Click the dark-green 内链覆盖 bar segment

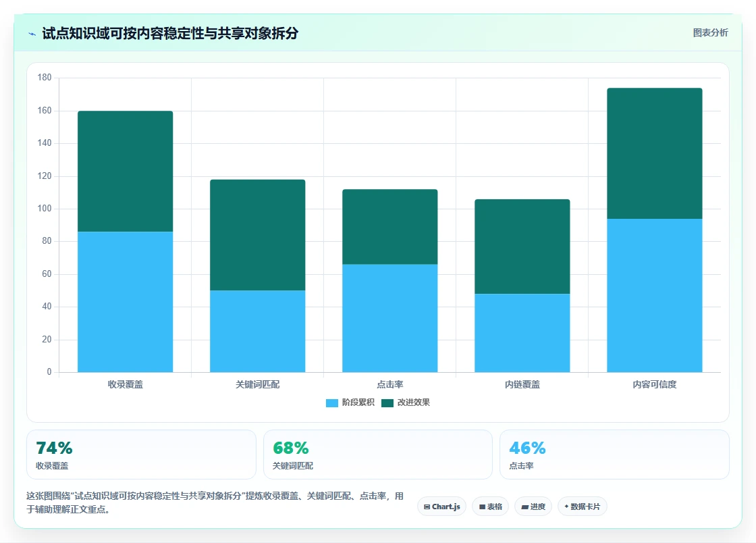coord(522,247)
